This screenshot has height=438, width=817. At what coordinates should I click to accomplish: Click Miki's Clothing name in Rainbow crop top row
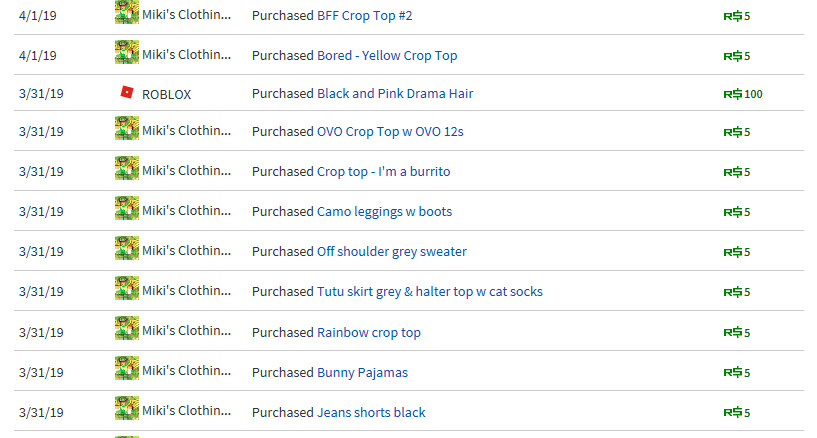pyautogui.click(x=186, y=331)
